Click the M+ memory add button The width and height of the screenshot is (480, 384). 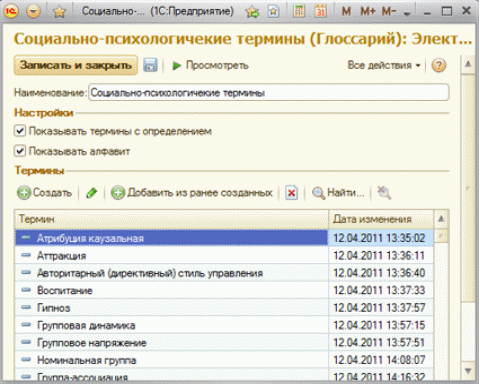pyautogui.click(x=368, y=12)
